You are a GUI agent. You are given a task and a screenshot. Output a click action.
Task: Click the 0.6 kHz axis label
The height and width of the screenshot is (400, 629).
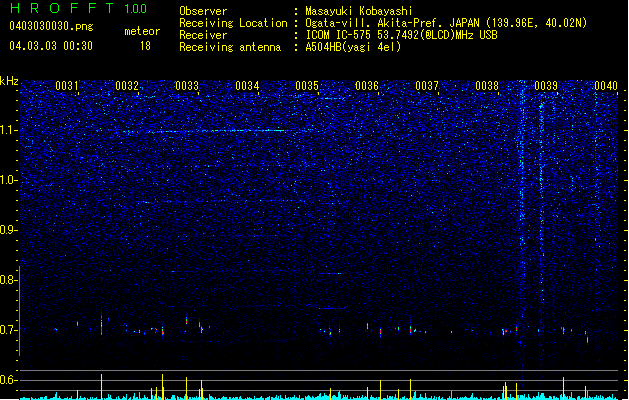pos(8,380)
